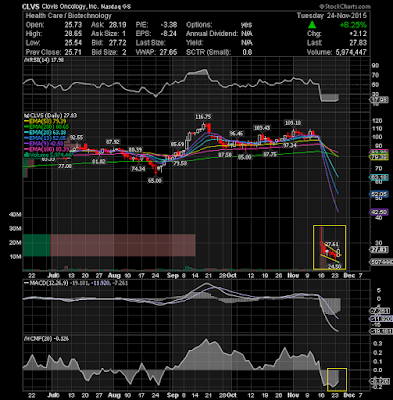393x400 pixels.
Task: Click the MACD(12,26,9) legend line marker
Action: point(26,283)
